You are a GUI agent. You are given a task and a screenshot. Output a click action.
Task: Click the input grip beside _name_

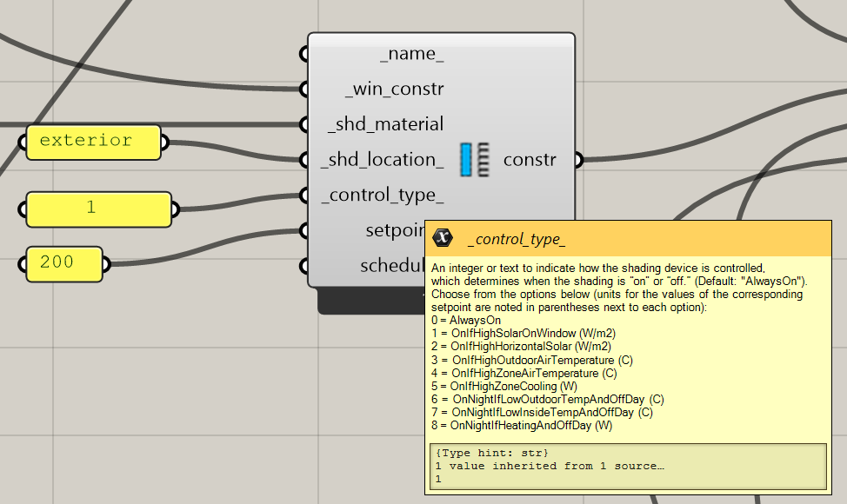click(304, 55)
